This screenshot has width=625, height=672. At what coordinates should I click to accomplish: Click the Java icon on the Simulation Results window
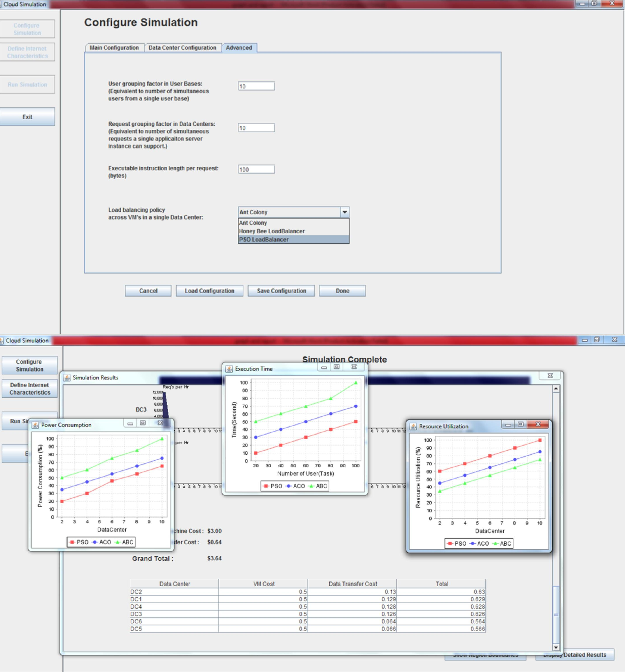tap(67, 378)
